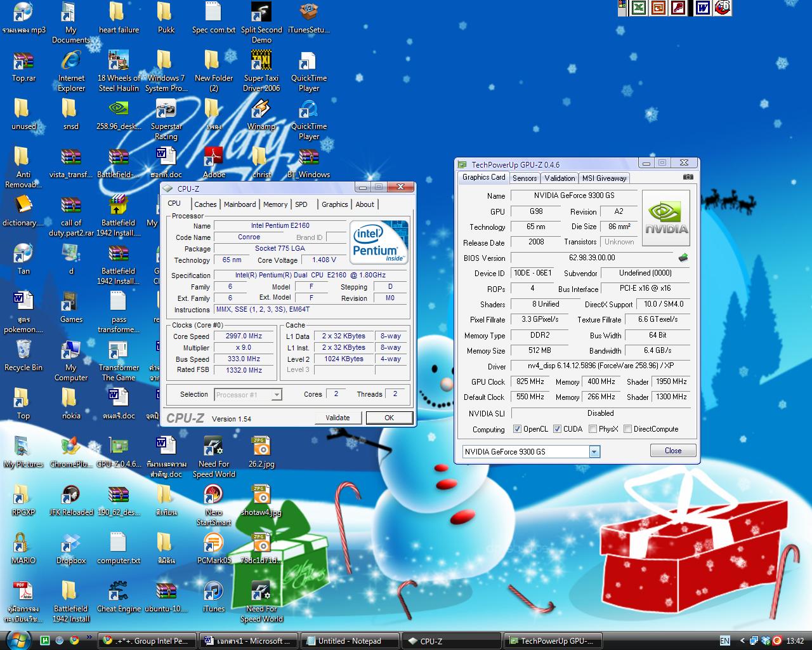Viewport: 812px width, 650px height.
Task: Switch to the Validation tab in GPU-Z
Action: point(560,178)
